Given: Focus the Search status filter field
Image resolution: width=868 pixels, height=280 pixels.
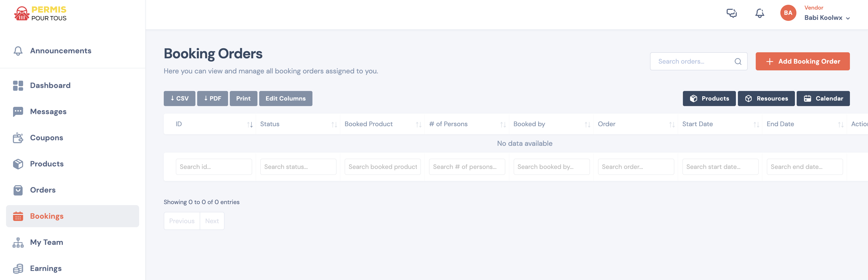Looking at the screenshot, I should tap(298, 167).
